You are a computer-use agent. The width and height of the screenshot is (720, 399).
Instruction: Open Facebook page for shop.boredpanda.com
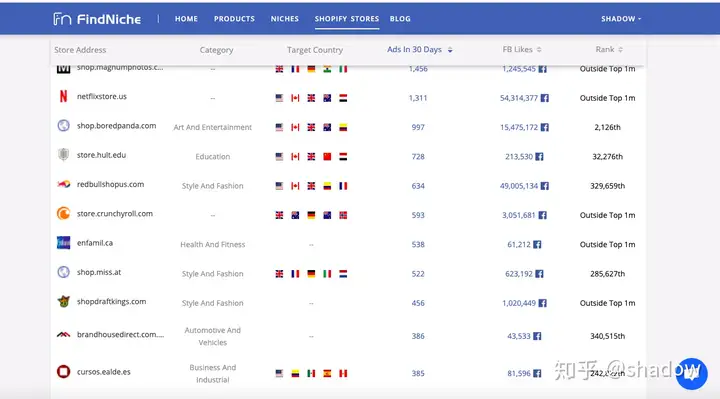[545, 127]
